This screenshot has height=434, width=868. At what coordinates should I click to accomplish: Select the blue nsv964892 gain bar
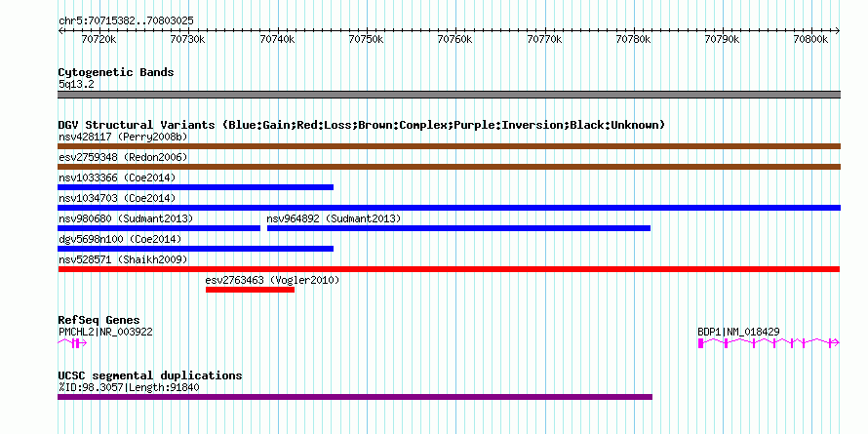(x=459, y=228)
